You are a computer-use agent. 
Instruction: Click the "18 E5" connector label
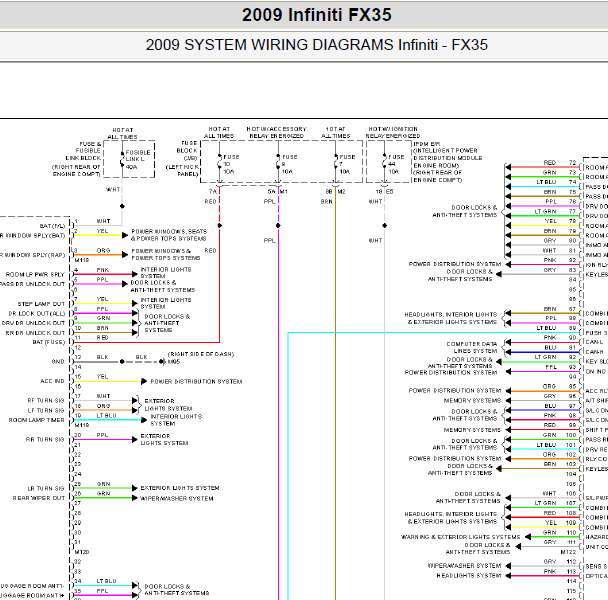(384, 192)
